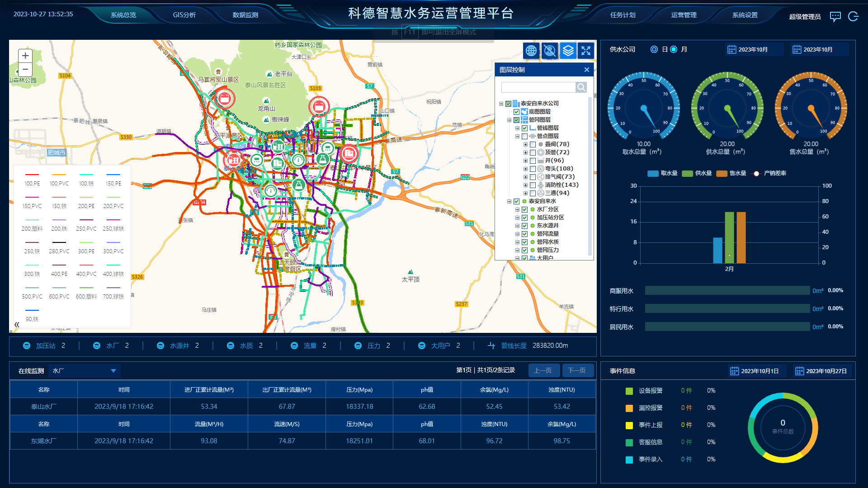Select the 日 radio button
Image resolution: width=868 pixels, height=488 pixels.
pos(654,49)
